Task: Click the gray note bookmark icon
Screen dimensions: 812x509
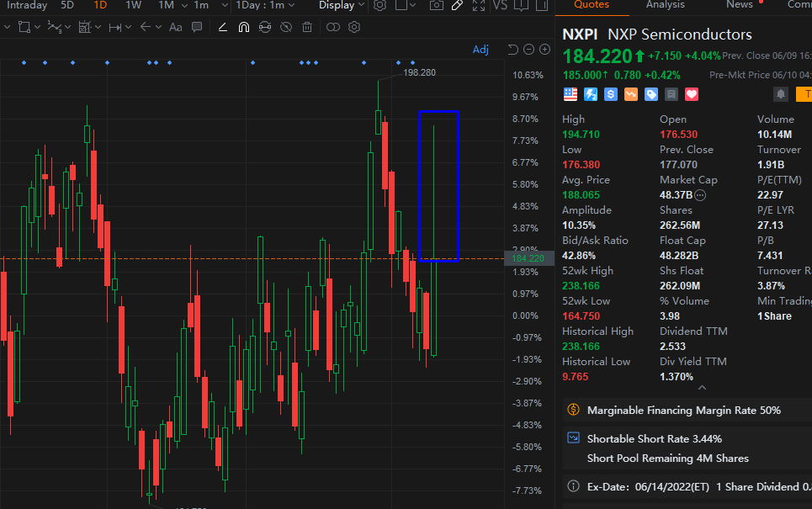Action: coord(671,94)
